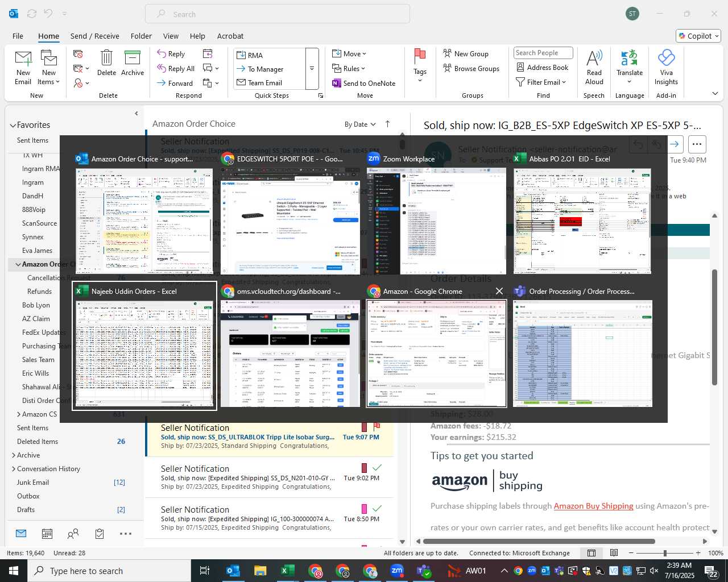Toggle sort direction arrow in message list
Viewport: 728px width, 582px height.
click(x=388, y=124)
